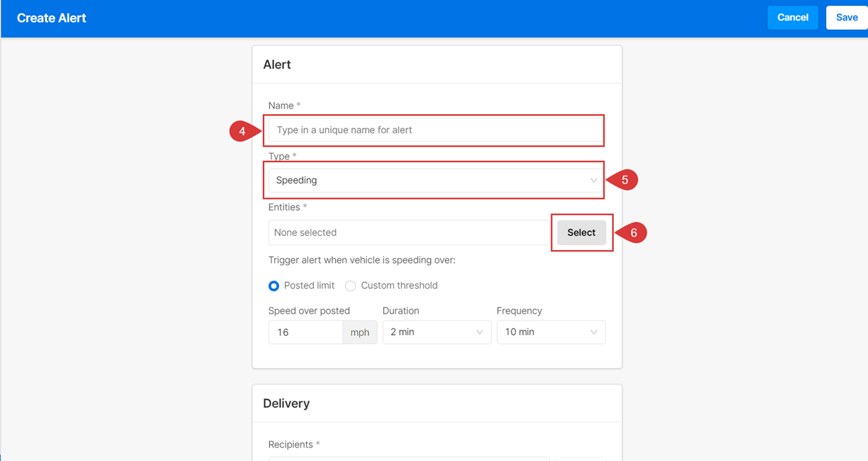This screenshot has width=868, height=461.
Task: Click the Speed over posted value field
Action: (306, 333)
